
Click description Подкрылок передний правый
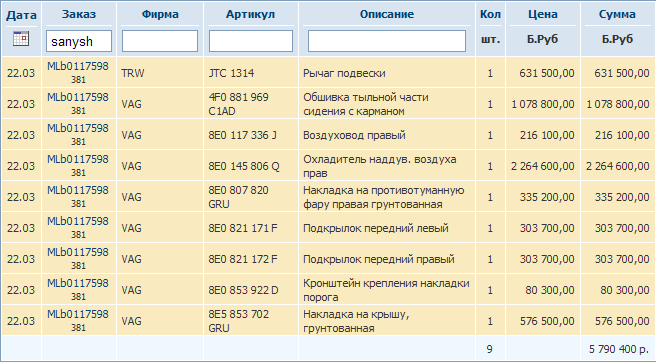tap(379, 259)
